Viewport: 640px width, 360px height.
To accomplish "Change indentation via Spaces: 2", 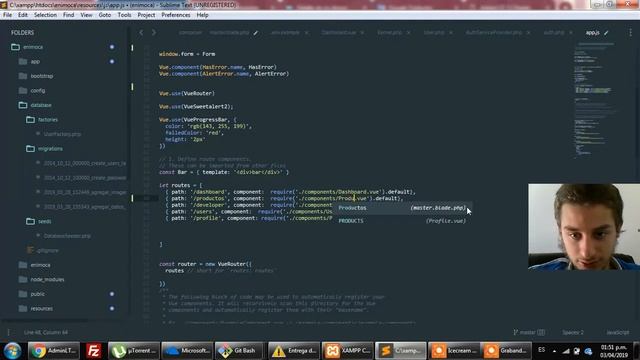I will [x=573, y=332].
